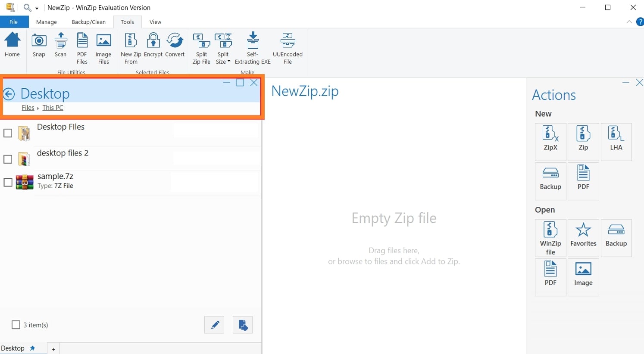This screenshot has width=644, height=354.
Task: Create a new PDF under New
Action: [583, 181]
